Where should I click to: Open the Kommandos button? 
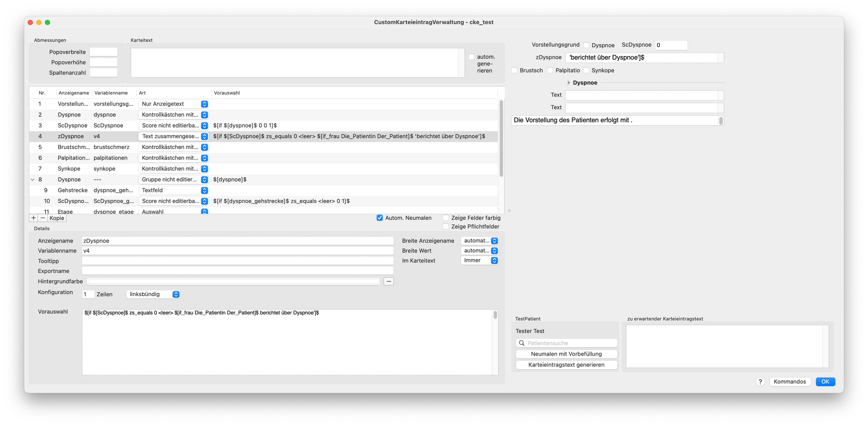(x=790, y=381)
